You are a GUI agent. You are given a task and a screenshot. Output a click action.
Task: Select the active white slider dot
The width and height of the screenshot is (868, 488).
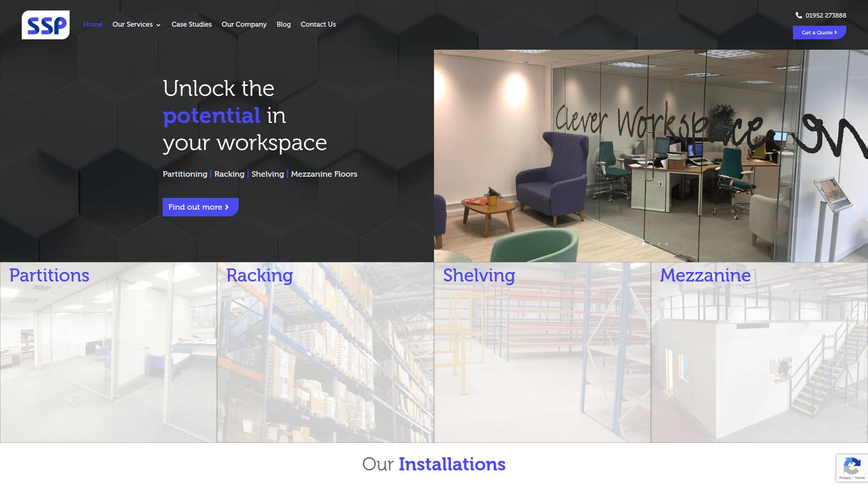click(x=643, y=244)
